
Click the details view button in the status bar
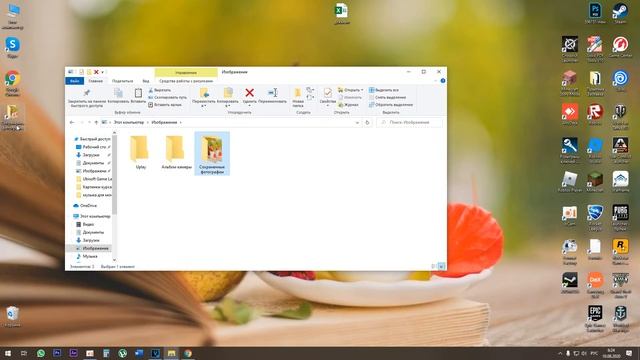pos(433,267)
